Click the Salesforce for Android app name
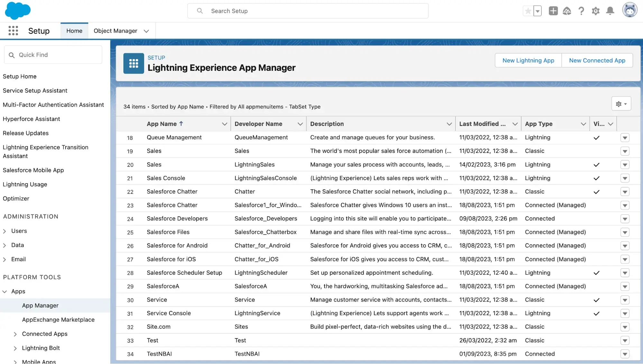The height and width of the screenshot is (364, 643). click(177, 246)
